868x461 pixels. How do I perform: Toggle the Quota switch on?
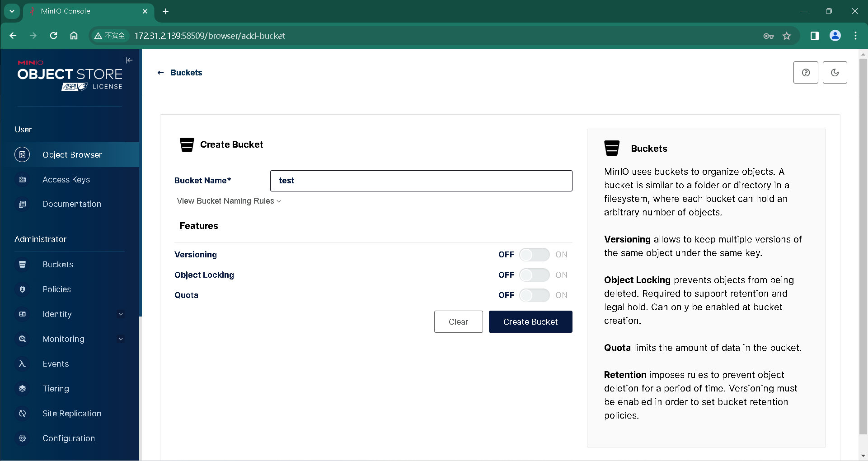point(534,295)
